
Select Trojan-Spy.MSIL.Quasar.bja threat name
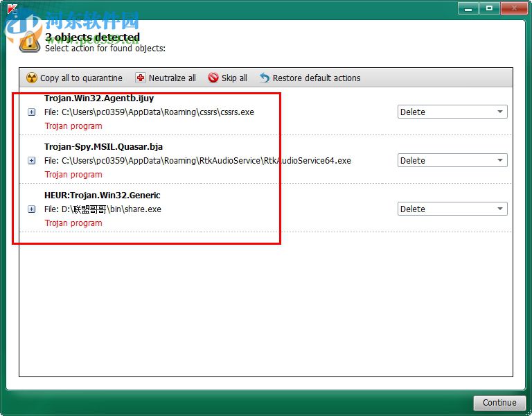(x=103, y=147)
